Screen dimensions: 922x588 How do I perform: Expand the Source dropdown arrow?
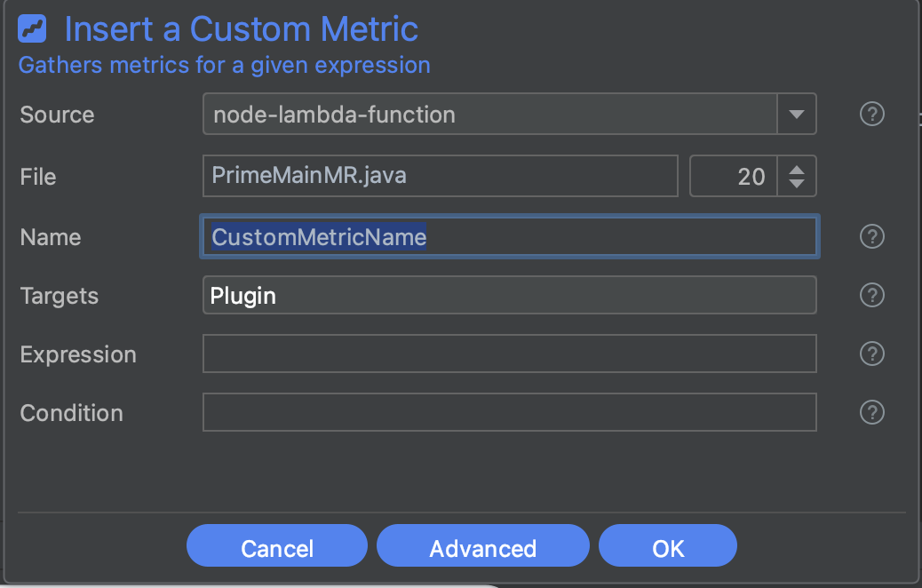(797, 115)
